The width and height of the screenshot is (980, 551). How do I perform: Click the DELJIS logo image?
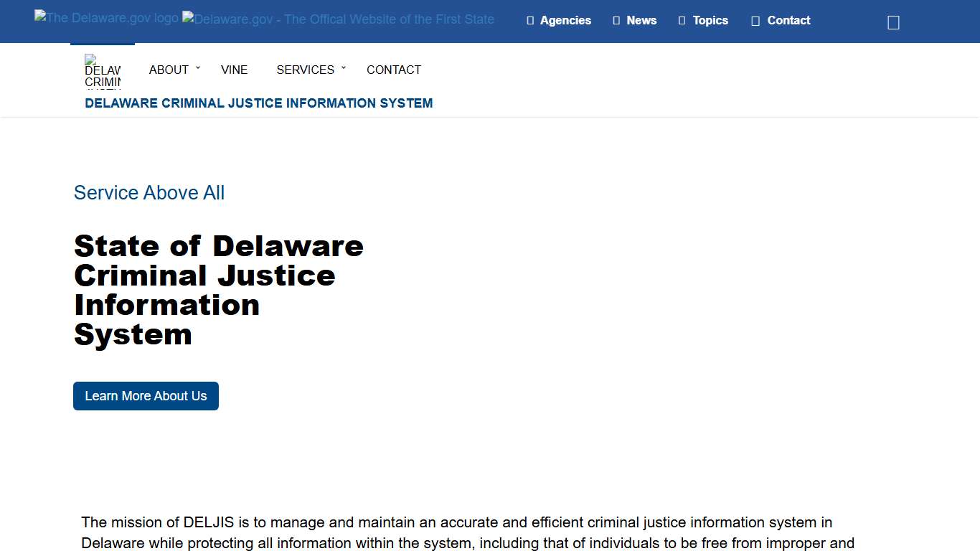(103, 72)
